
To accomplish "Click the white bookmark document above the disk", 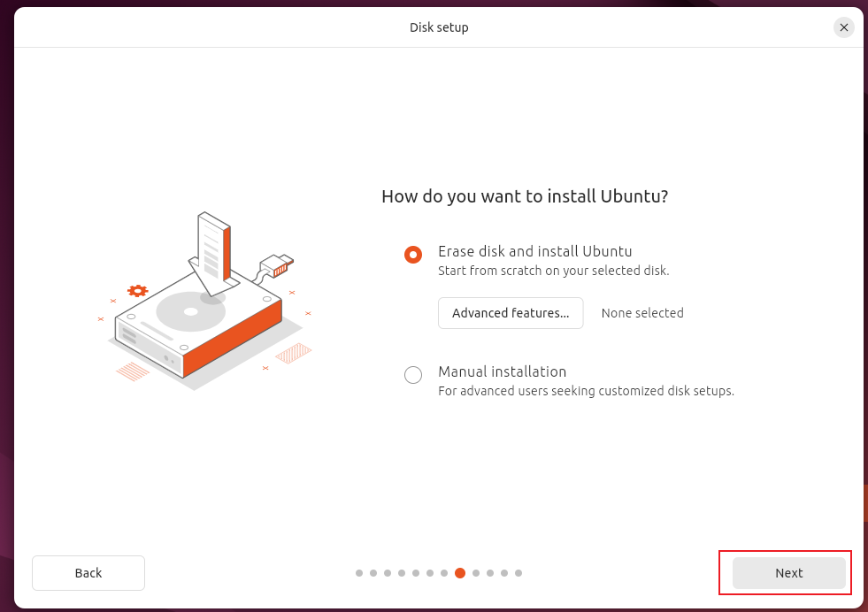I will click(213, 249).
